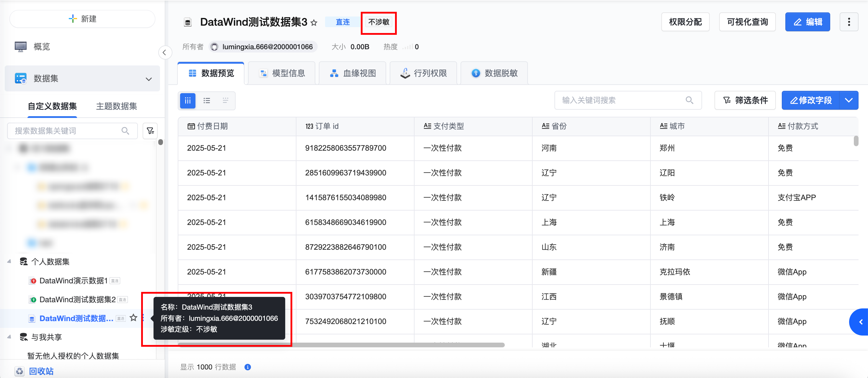Expand the 数据集 navigation section
The height and width of the screenshot is (378, 868).
pos(148,79)
